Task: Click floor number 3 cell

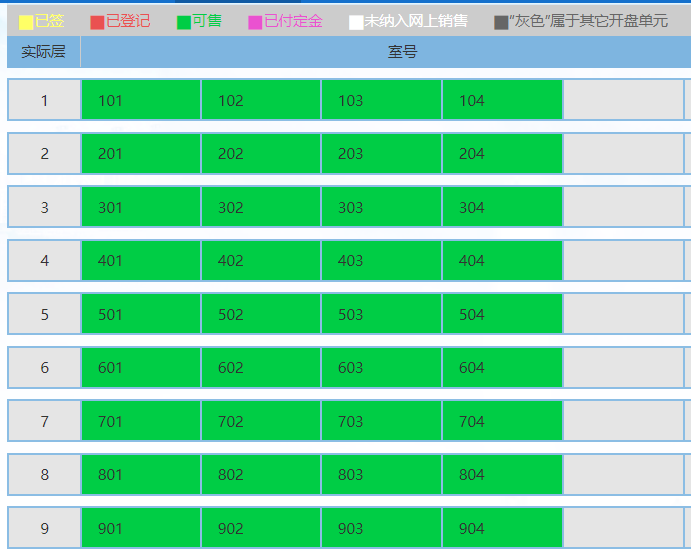Action: click(45, 207)
